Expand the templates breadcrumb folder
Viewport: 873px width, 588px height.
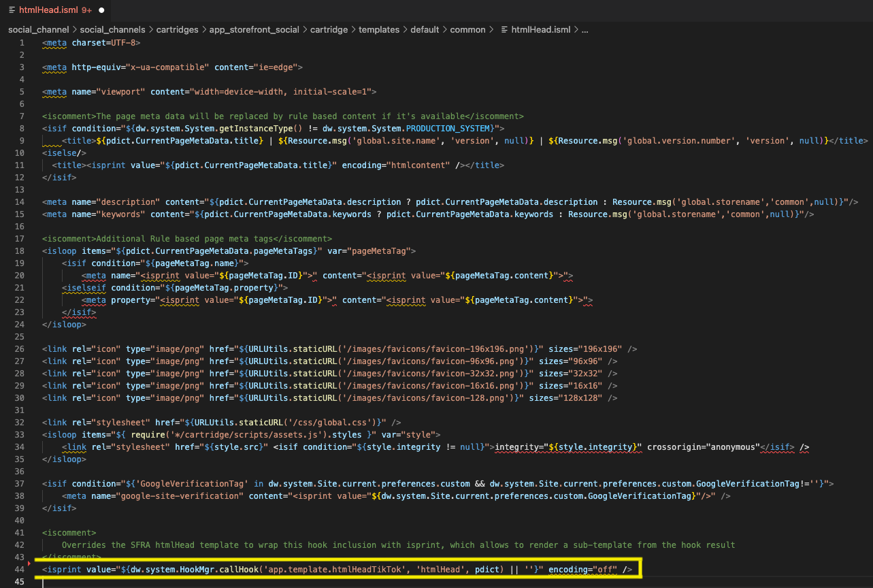(x=380, y=30)
